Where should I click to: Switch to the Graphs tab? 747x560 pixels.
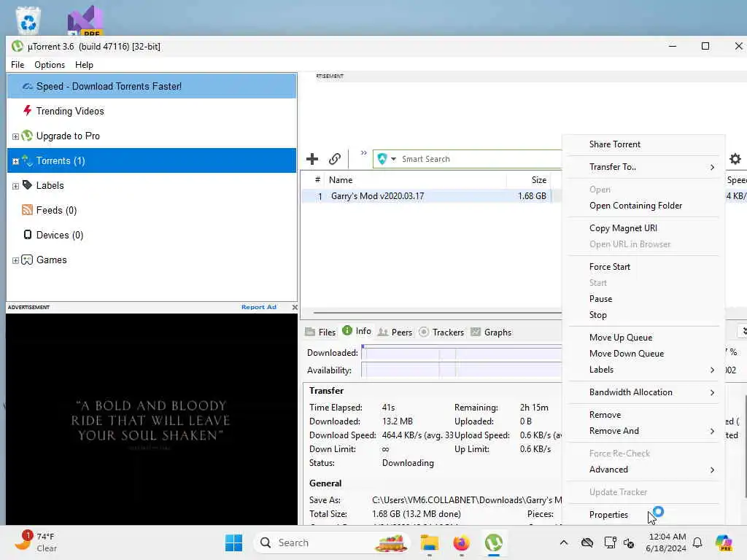coord(491,332)
